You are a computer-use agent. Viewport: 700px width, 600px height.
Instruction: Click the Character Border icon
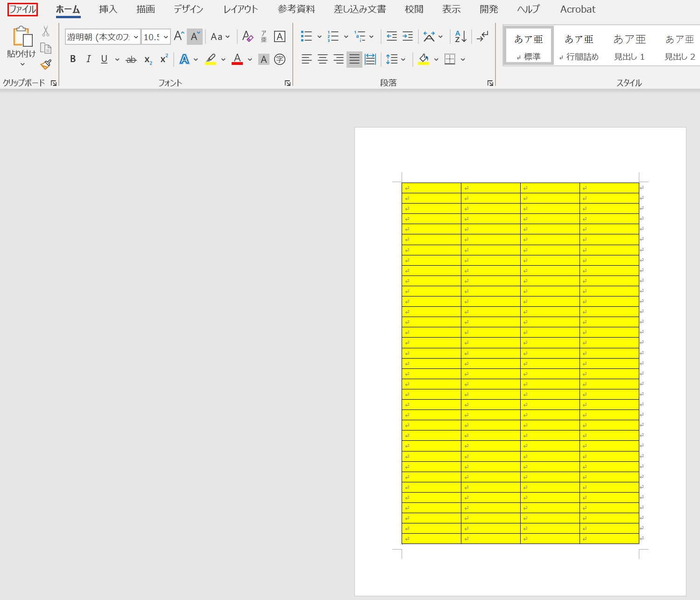(x=280, y=36)
